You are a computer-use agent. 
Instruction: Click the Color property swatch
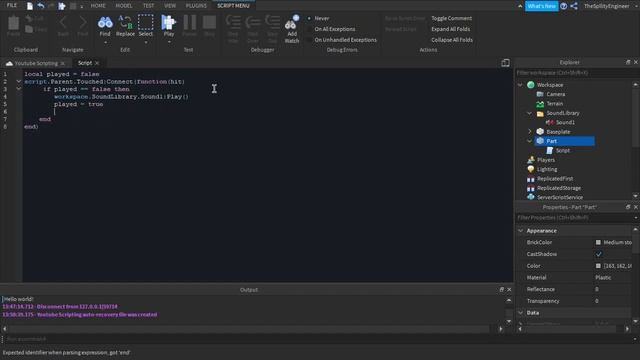point(598,266)
